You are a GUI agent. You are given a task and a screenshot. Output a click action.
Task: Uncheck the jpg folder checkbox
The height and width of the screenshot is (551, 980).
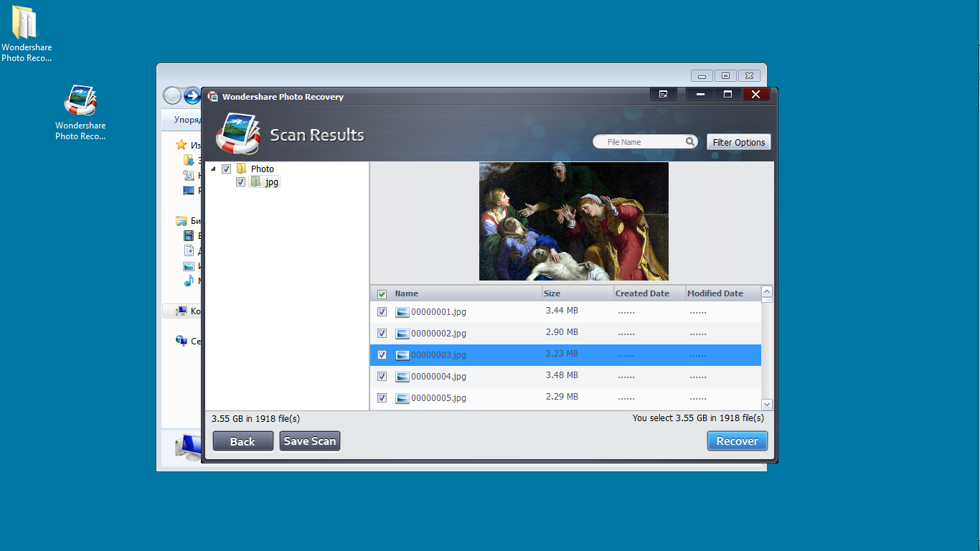[x=240, y=182]
